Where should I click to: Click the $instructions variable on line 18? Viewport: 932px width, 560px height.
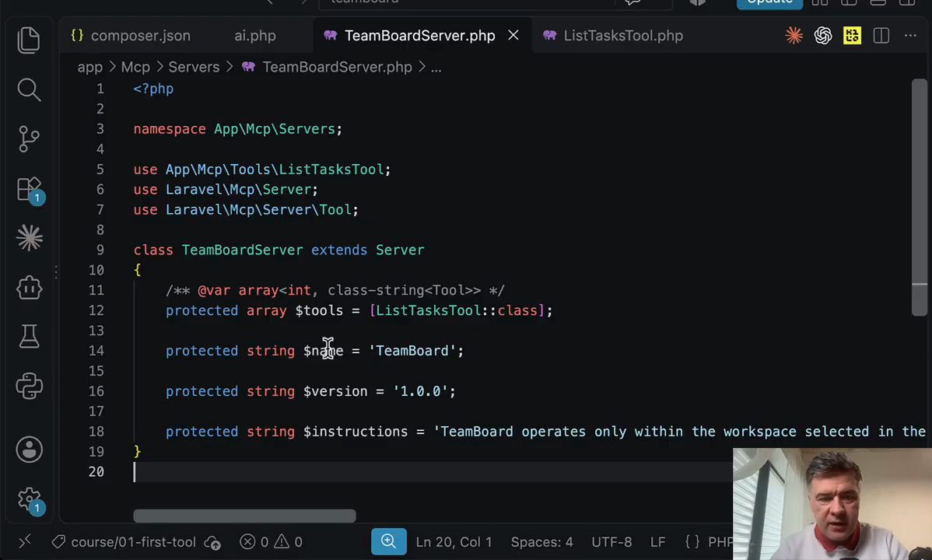[356, 432]
